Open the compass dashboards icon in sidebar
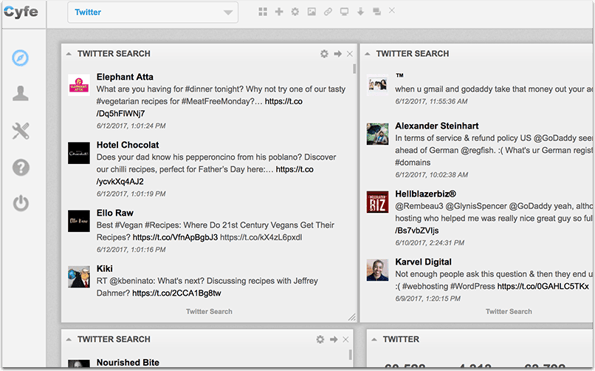 point(20,58)
